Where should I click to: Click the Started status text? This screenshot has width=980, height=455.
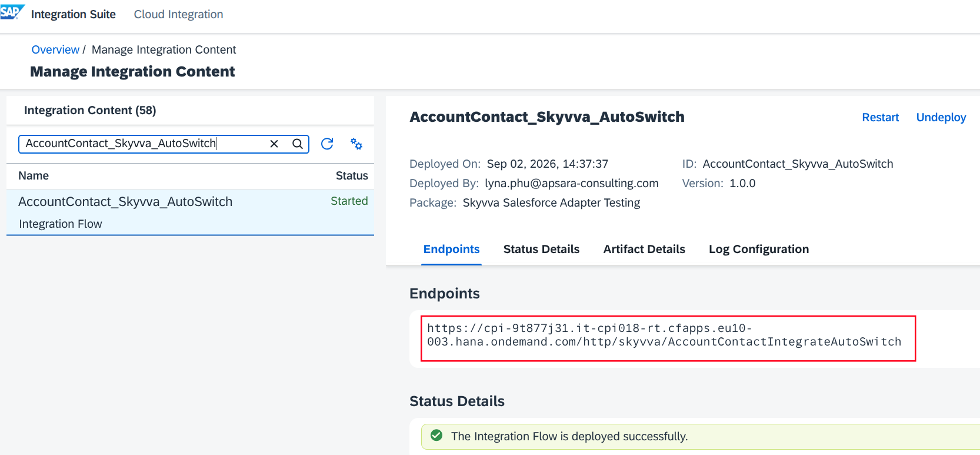point(349,201)
